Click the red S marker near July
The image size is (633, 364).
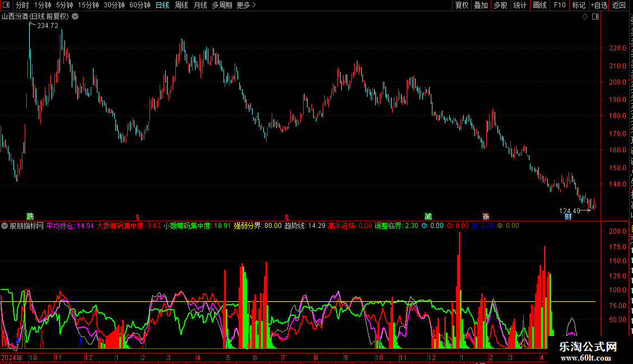pos(287,217)
